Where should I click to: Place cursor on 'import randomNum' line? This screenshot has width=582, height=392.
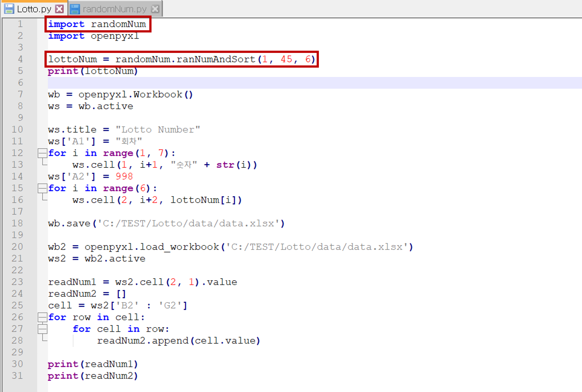tap(97, 24)
